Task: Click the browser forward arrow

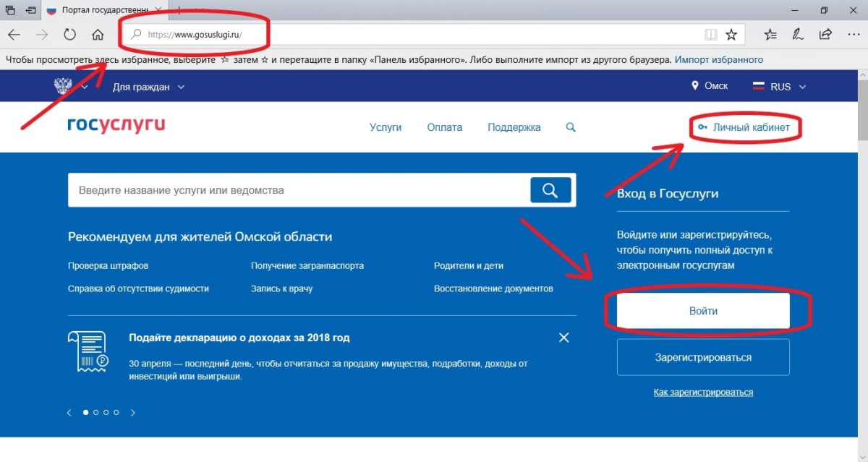Action: pyautogui.click(x=42, y=34)
